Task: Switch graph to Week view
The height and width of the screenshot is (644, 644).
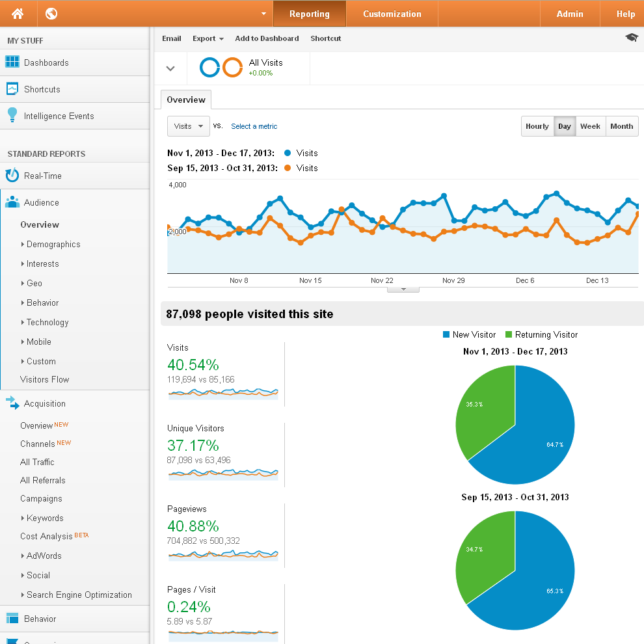Action: point(590,126)
